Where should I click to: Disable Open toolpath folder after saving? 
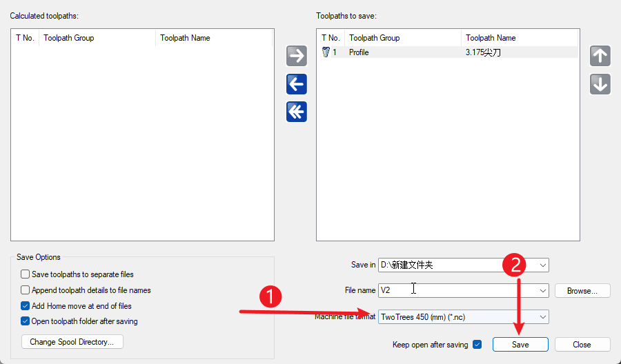tap(26, 321)
